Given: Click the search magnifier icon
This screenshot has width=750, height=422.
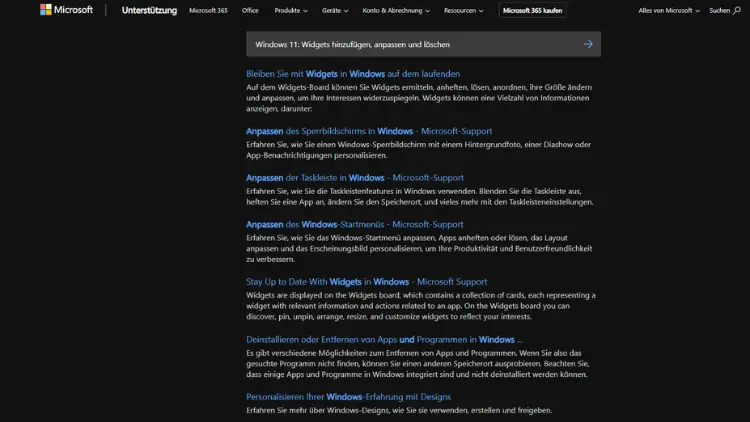Looking at the screenshot, I should click(737, 10).
